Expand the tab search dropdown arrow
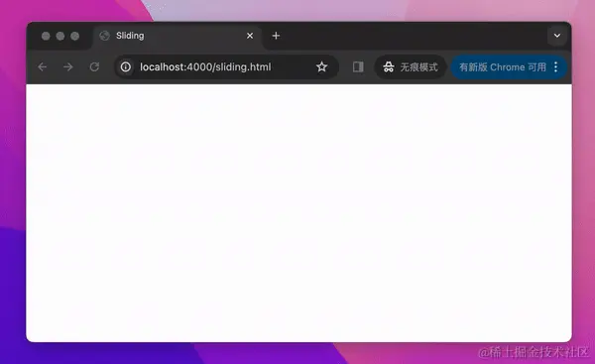Screen dimensions: 595x364 click(557, 36)
